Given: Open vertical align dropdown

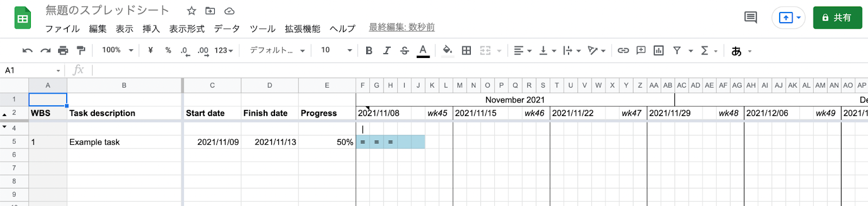Looking at the screenshot, I should point(547,50).
